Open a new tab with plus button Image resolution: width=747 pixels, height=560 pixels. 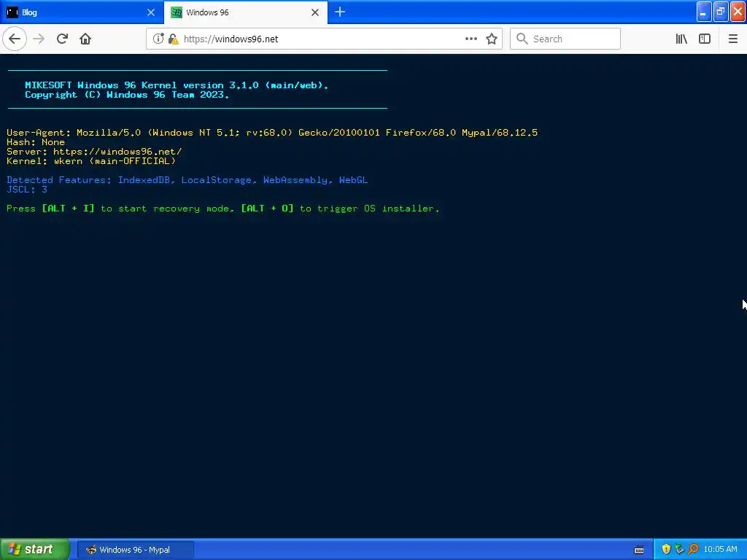340,12
